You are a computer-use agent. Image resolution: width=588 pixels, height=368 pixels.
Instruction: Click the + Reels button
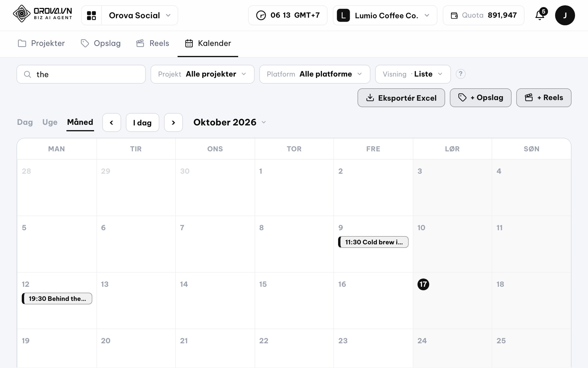tap(544, 98)
